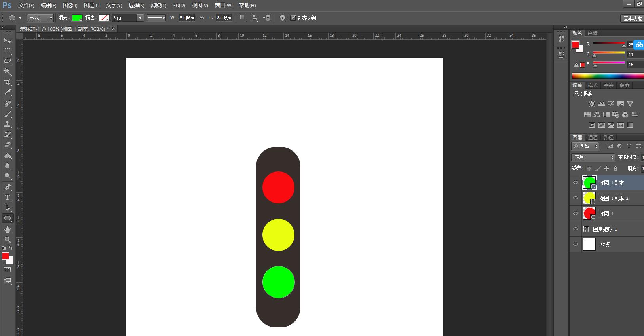
Task: Open the layer filter 类型 dropdown
Action: 585,146
